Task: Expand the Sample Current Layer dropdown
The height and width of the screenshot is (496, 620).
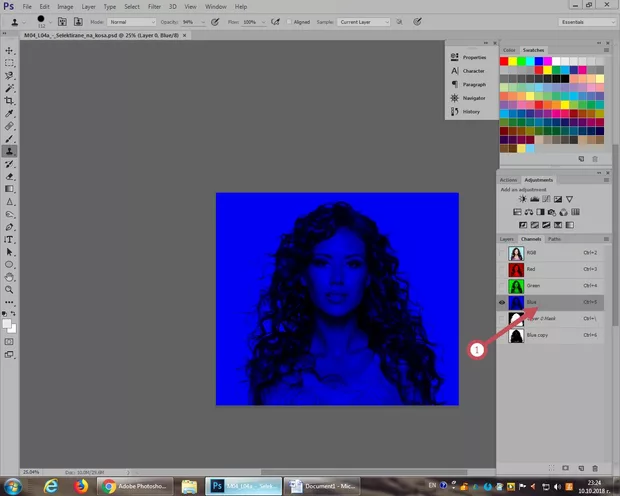Action: coord(362,21)
